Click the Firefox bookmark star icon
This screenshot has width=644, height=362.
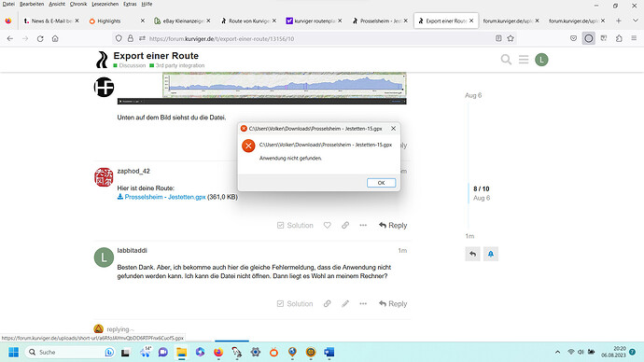click(x=511, y=38)
